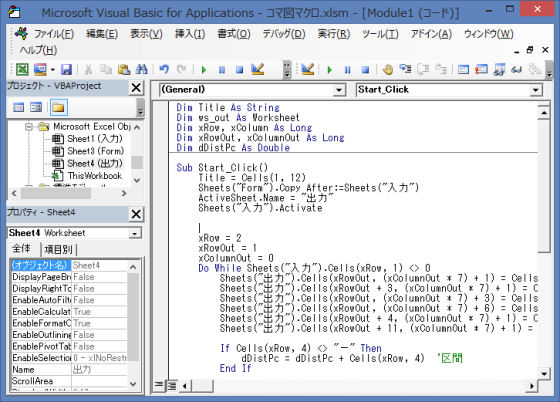
Task: Click the Step Over icon
Action: 423,69
